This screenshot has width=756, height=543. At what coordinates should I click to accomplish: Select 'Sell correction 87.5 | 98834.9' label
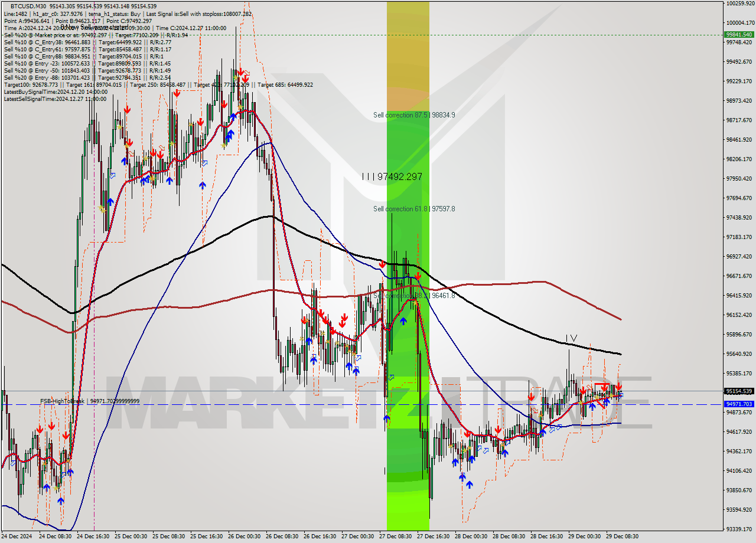414,115
